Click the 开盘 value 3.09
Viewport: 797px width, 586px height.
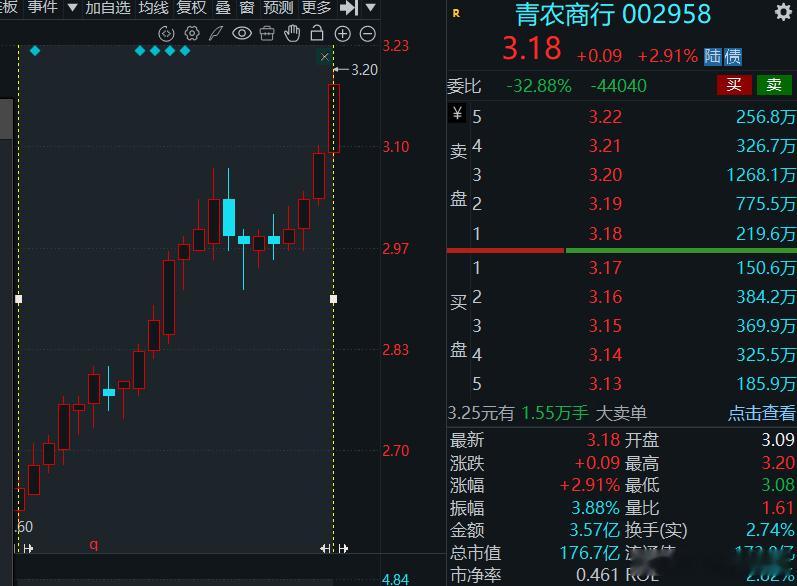778,440
